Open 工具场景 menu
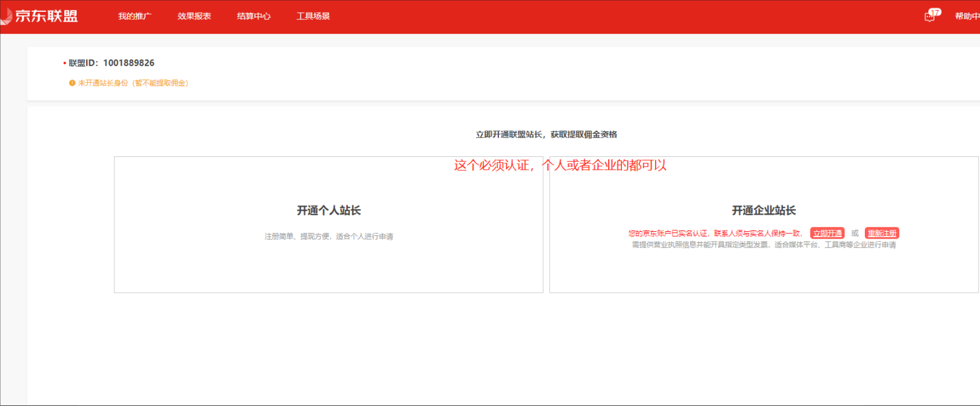Image resolution: width=980 pixels, height=406 pixels. [314, 17]
